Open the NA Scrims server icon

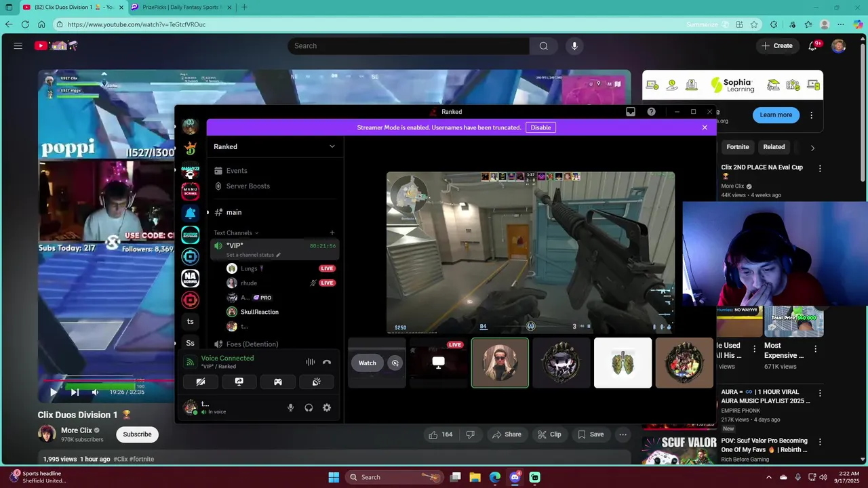click(191, 278)
